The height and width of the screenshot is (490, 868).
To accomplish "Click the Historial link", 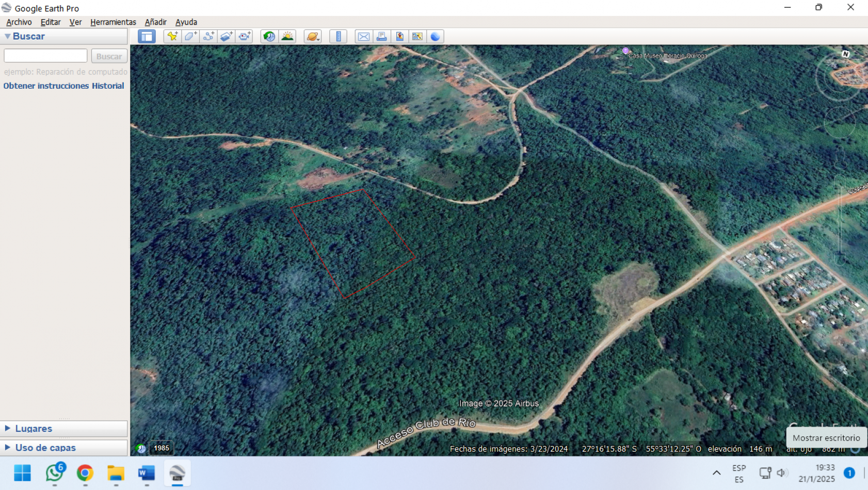I will click(108, 86).
